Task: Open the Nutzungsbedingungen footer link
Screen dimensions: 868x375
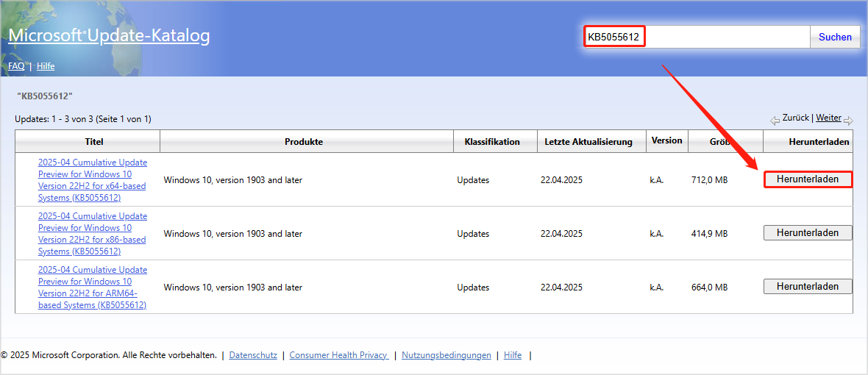Action: (x=447, y=355)
